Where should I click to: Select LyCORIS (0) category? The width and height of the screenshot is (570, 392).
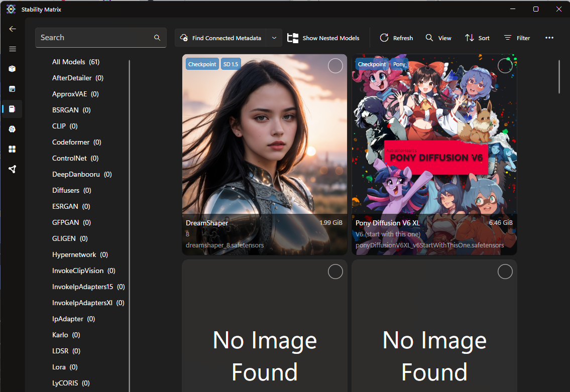[x=71, y=383]
